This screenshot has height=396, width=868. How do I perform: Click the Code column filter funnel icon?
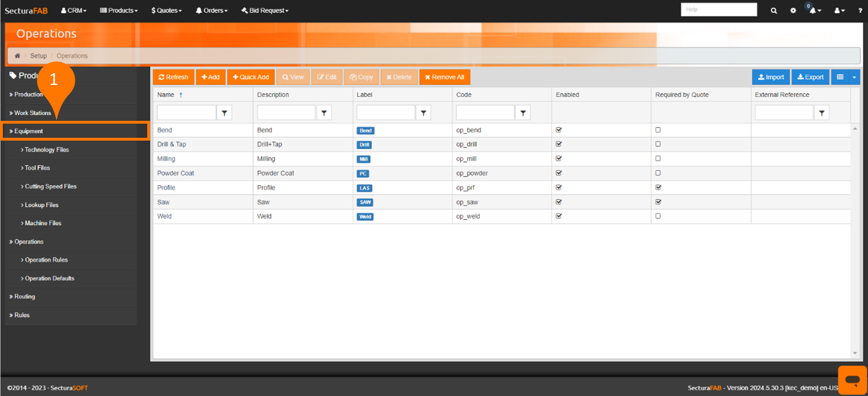pyautogui.click(x=523, y=113)
